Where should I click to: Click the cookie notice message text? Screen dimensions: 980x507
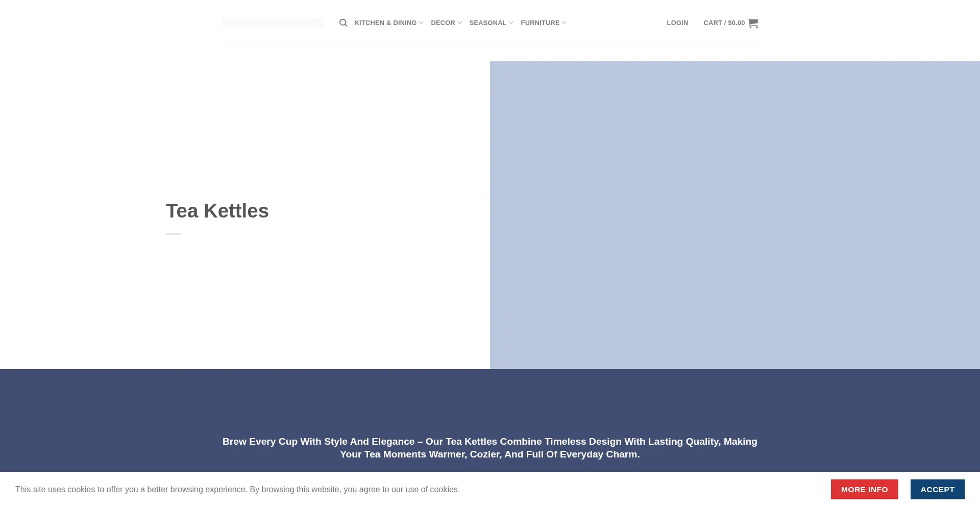(237, 489)
